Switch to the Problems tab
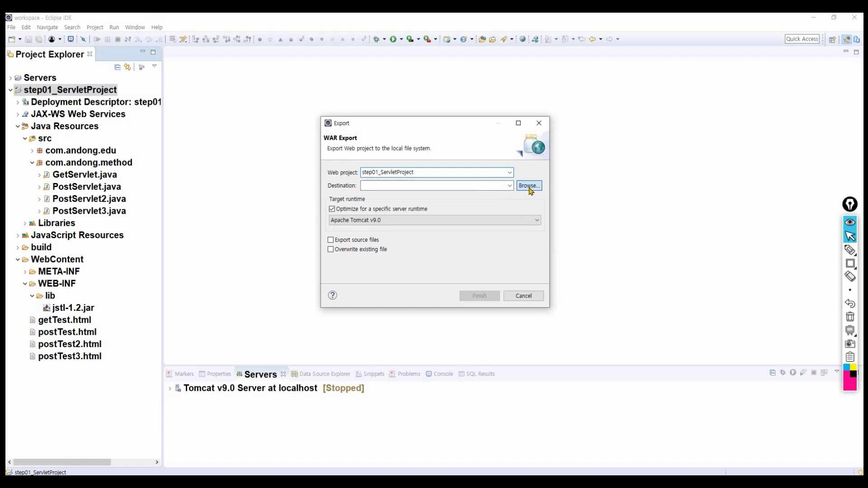Image resolution: width=868 pixels, height=488 pixels. click(x=405, y=374)
